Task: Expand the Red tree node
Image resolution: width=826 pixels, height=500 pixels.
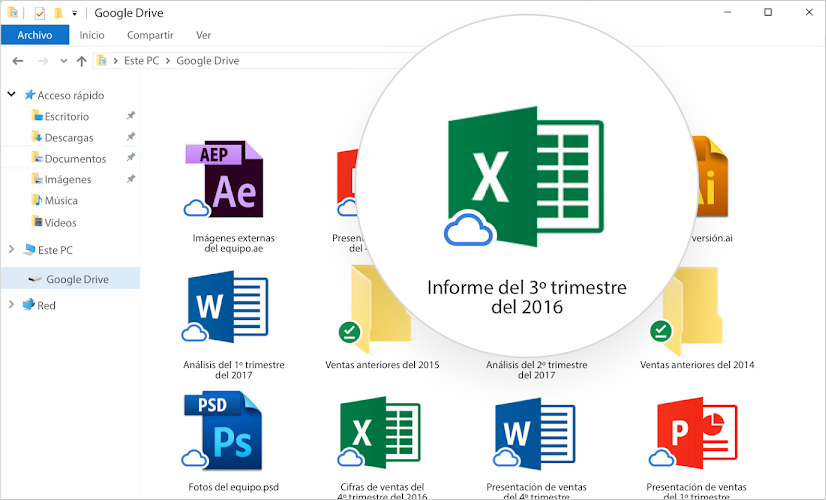Action: (11, 304)
